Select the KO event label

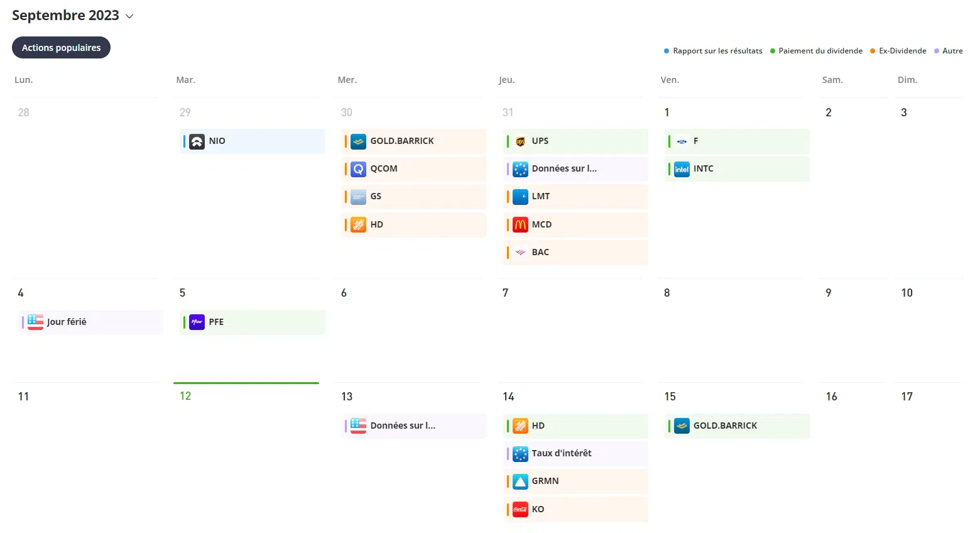coord(538,509)
